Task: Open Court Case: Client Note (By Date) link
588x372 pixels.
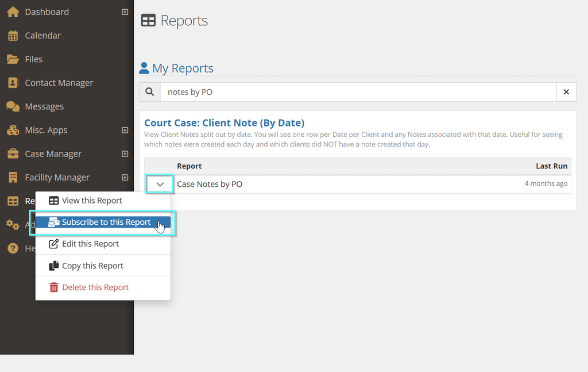Action: click(225, 122)
